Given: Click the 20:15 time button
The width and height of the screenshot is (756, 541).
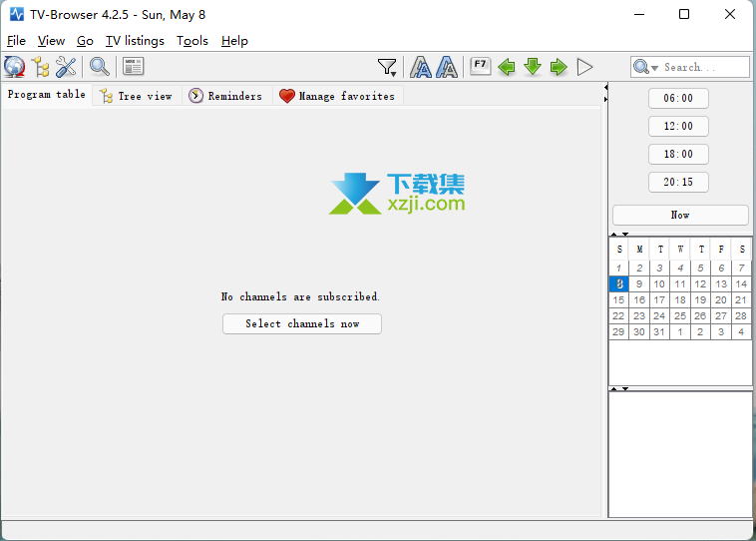Looking at the screenshot, I should tap(678, 183).
